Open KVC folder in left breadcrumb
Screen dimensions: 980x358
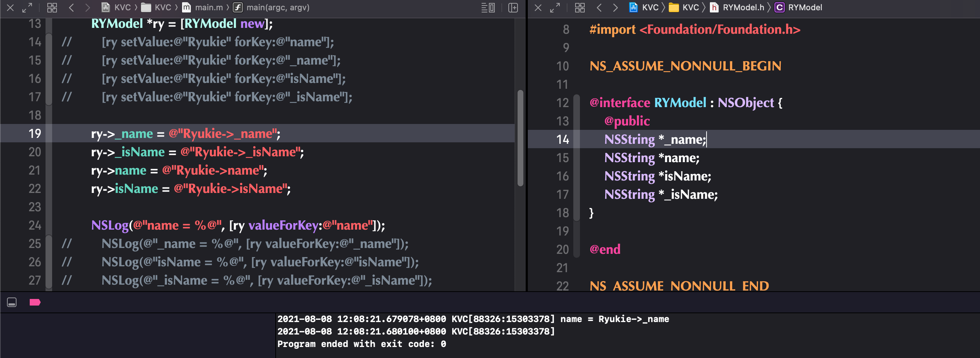[156, 8]
